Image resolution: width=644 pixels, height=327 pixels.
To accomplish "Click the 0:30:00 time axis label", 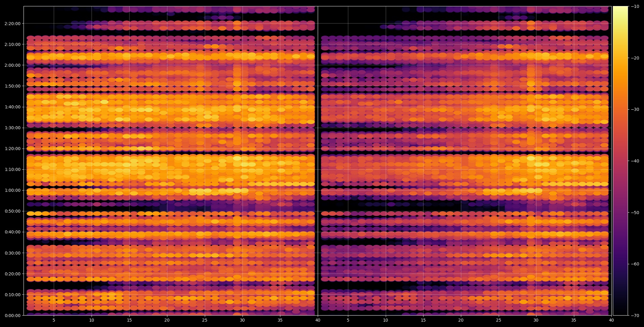I will 12,253.
